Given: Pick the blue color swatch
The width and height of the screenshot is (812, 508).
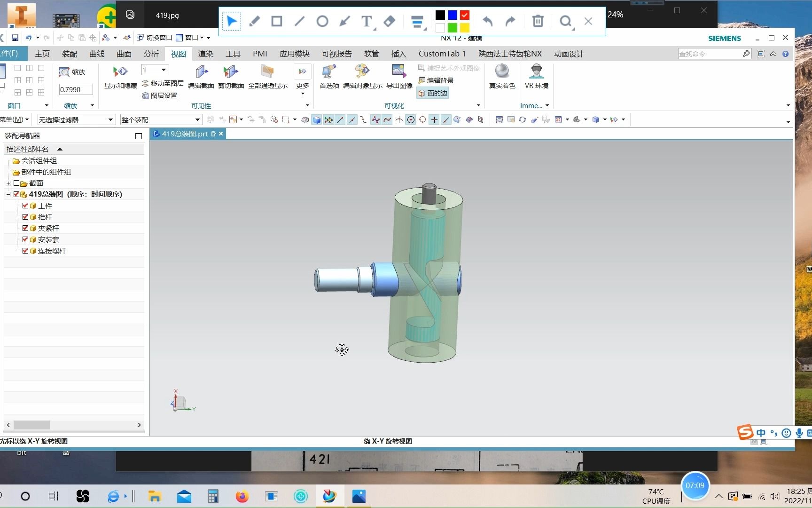Looking at the screenshot, I should (x=453, y=15).
